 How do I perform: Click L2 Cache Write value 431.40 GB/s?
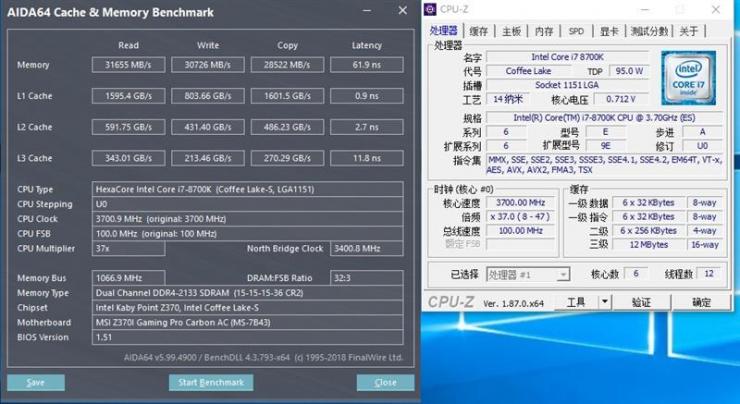coord(208,127)
